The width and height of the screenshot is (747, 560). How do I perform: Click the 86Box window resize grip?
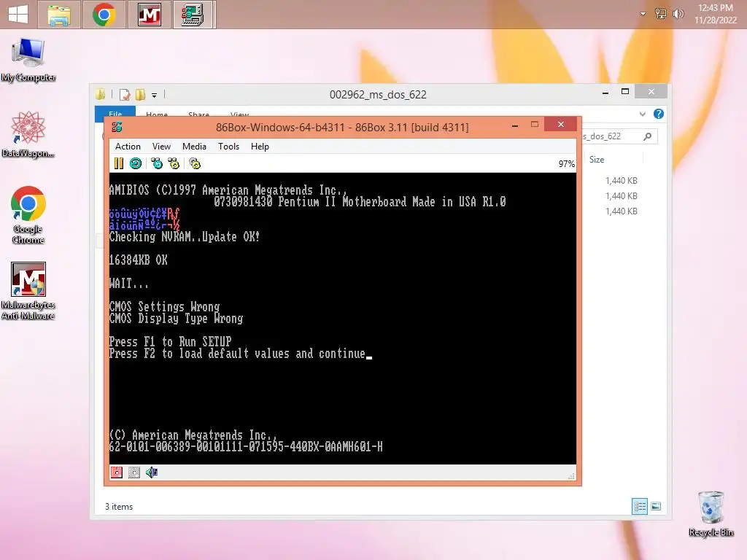point(571,476)
